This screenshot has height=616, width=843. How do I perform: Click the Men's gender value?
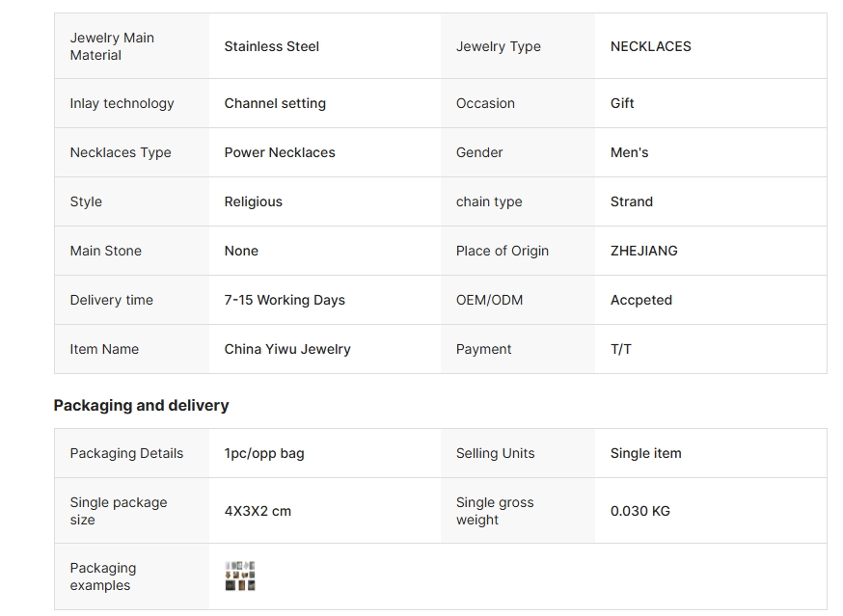(x=629, y=152)
